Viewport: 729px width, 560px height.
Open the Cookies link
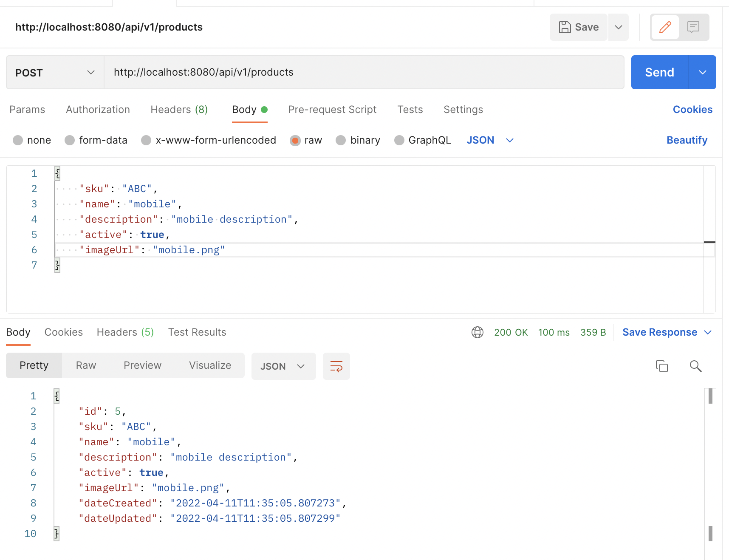pos(692,110)
